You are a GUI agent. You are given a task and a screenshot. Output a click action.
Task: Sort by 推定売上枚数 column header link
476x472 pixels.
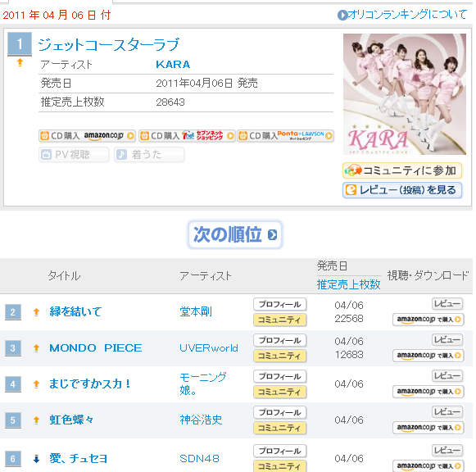(348, 284)
